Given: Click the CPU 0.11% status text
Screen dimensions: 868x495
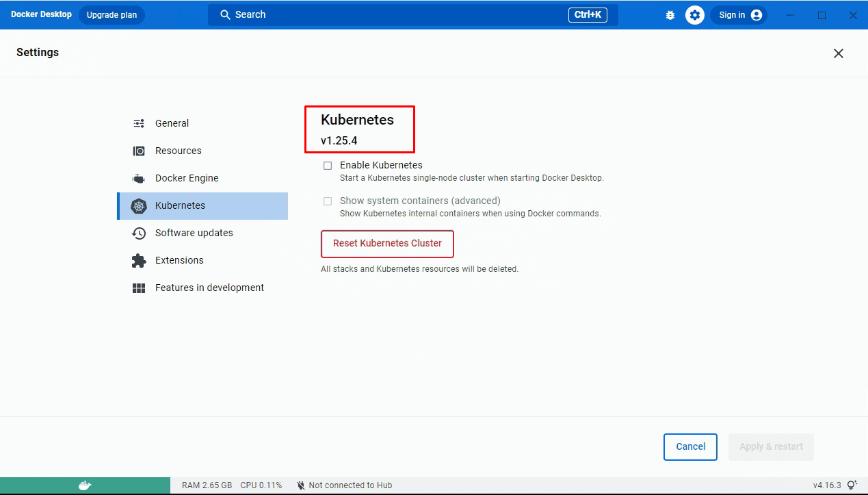Looking at the screenshot, I should [x=261, y=485].
